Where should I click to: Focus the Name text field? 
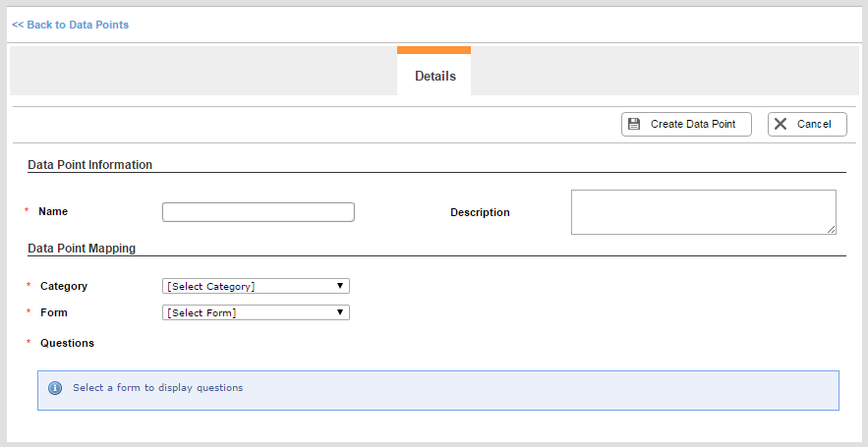pos(258,212)
